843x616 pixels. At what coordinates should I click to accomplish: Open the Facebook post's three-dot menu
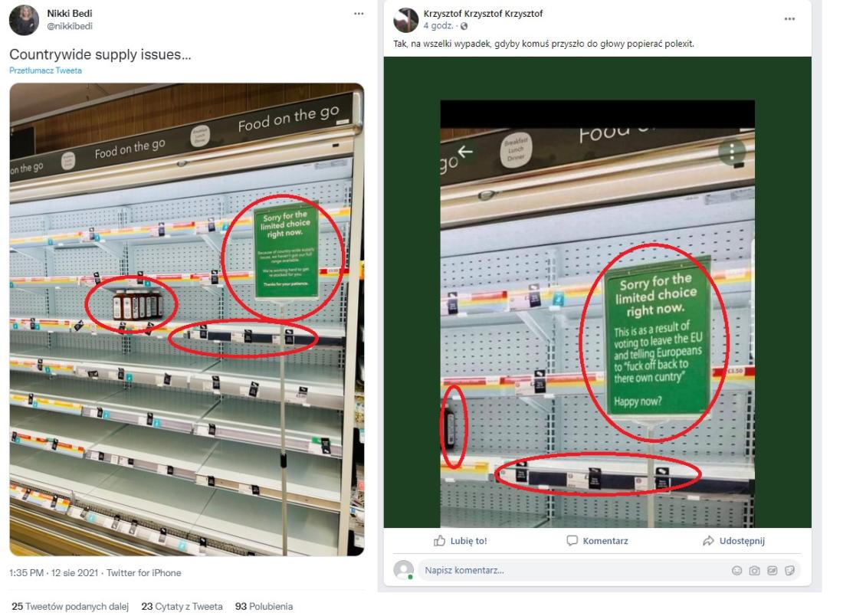pyautogui.click(x=789, y=19)
